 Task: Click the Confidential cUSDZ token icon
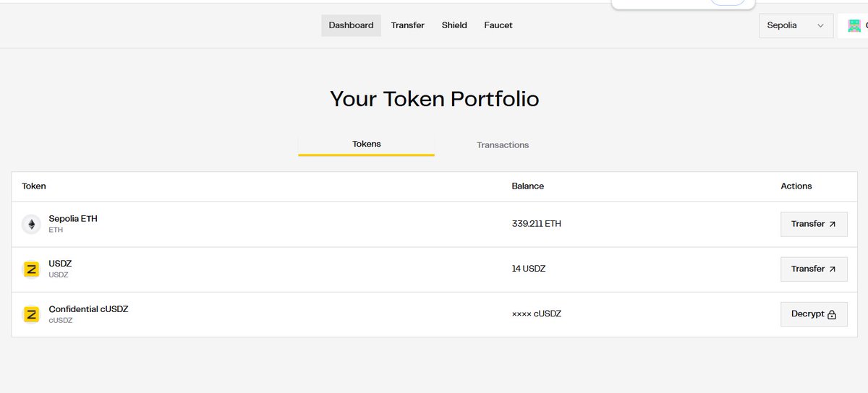point(31,314)
